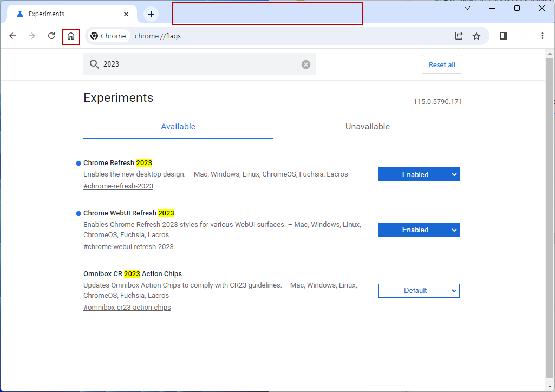This screenshot has height=392, width=555.
Task: Share this page via share icon
Action: pos(459,36)
